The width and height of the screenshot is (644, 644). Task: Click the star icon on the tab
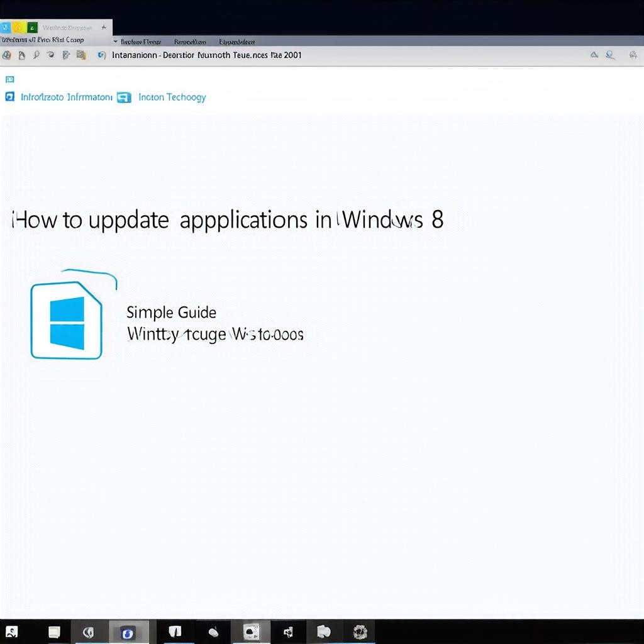(104, 28)
